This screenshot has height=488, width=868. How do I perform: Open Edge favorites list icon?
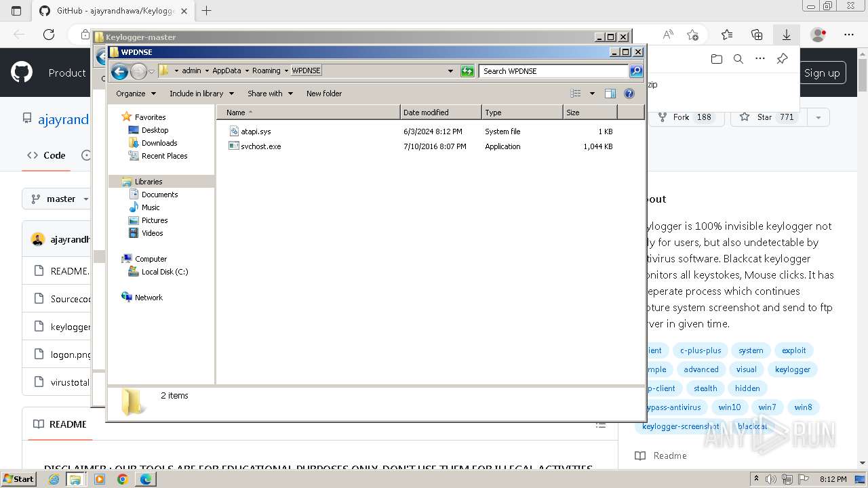coord(727,35)
